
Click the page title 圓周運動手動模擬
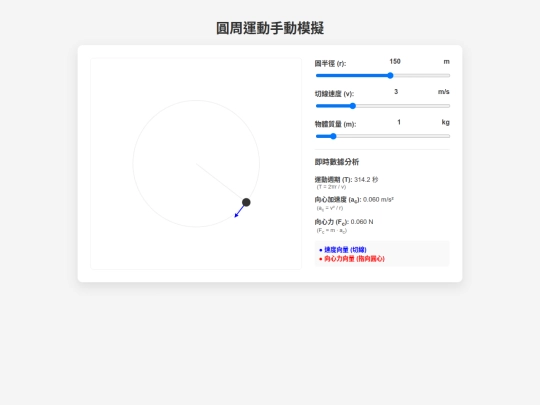click(270, 28)
